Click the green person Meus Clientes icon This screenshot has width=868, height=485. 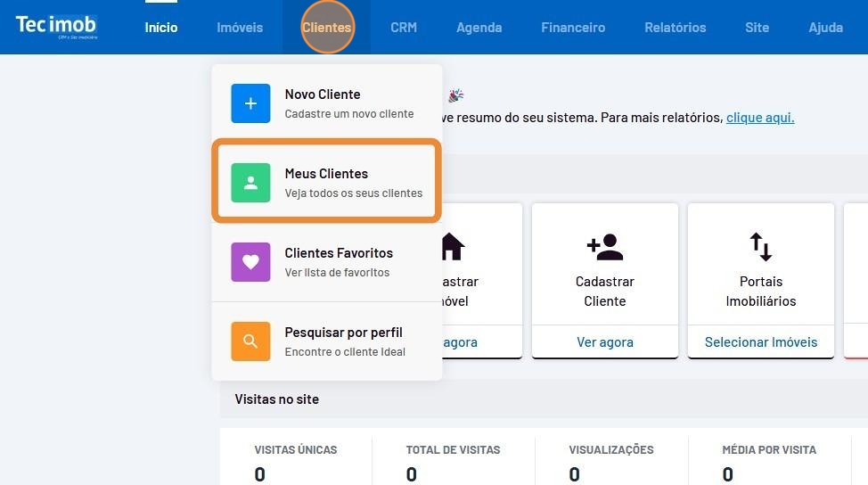click(x=250, y=183)
